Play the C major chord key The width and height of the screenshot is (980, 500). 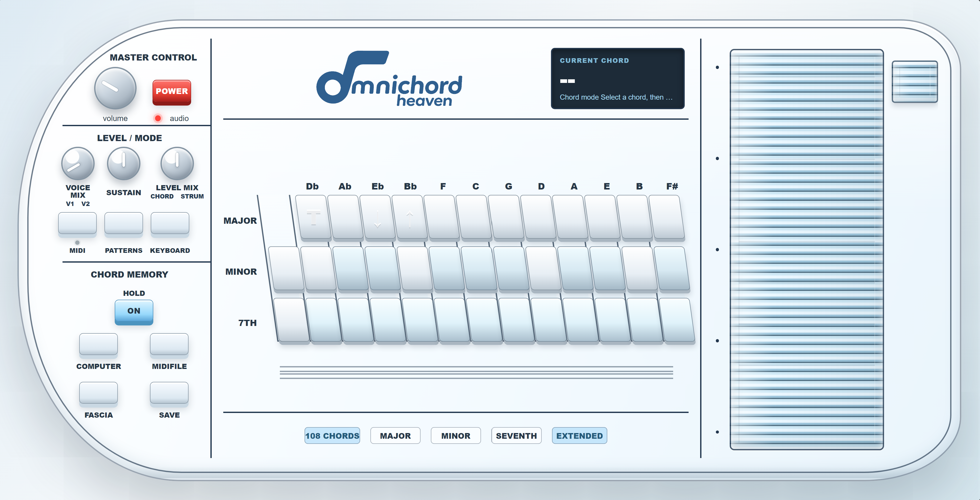(x=474, y=218)
